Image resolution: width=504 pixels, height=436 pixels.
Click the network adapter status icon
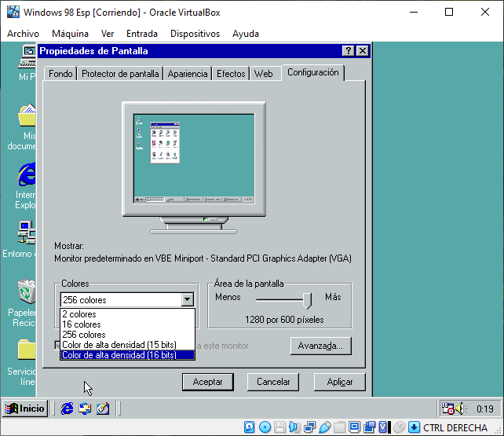click(x=309, y=427)
